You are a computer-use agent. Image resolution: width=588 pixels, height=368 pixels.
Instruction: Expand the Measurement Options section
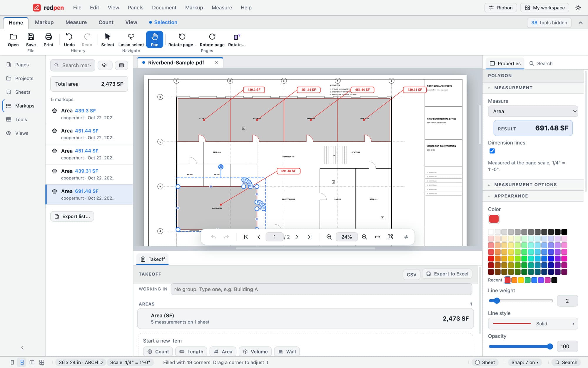pyautogui.click(x=533, y=184)
